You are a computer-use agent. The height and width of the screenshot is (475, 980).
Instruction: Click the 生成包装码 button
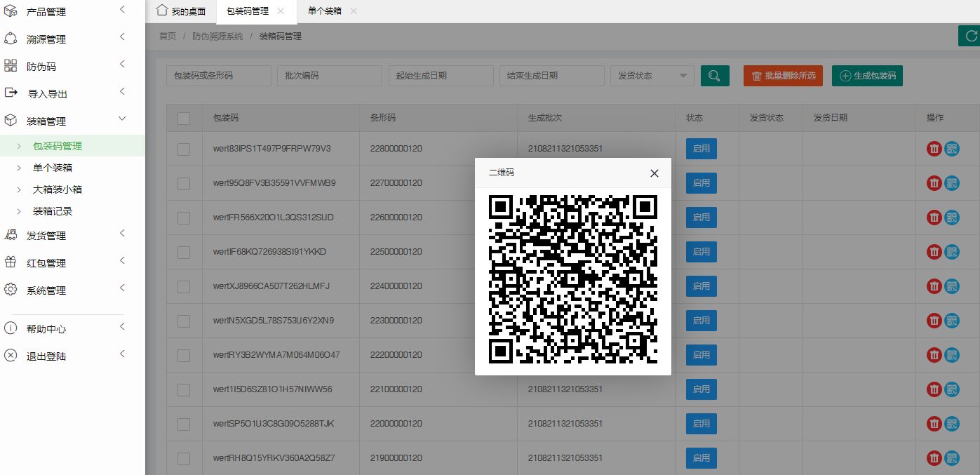(867, 76)
